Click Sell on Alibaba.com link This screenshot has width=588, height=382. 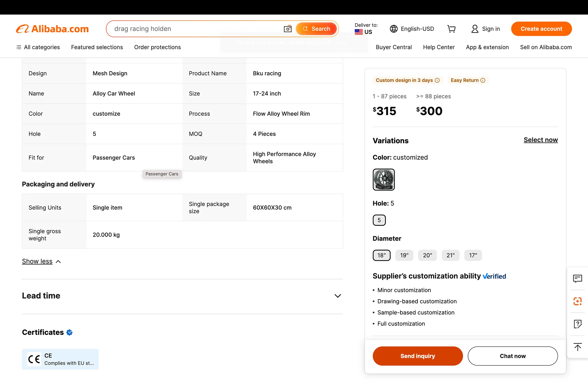click(x=546, y=47)
